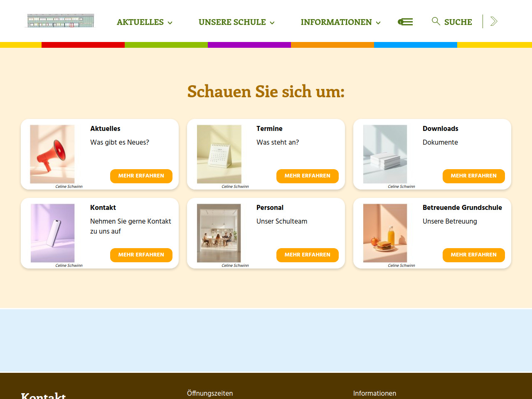This screenshot has height=399, width=532.
Task: Click the smartphone image in Kontakt card
Action: click(x=52, y=233)
